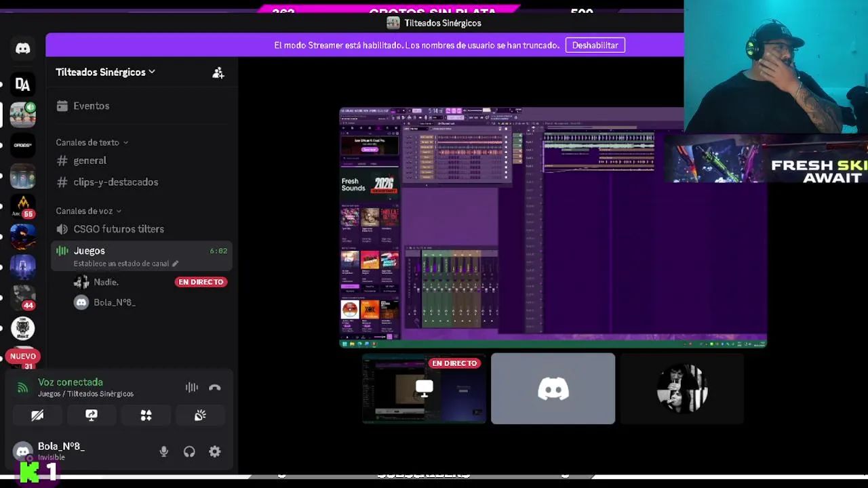Screen dimensions: 868x488
Task: Click the share your screen button
Action: coord(92,415)
